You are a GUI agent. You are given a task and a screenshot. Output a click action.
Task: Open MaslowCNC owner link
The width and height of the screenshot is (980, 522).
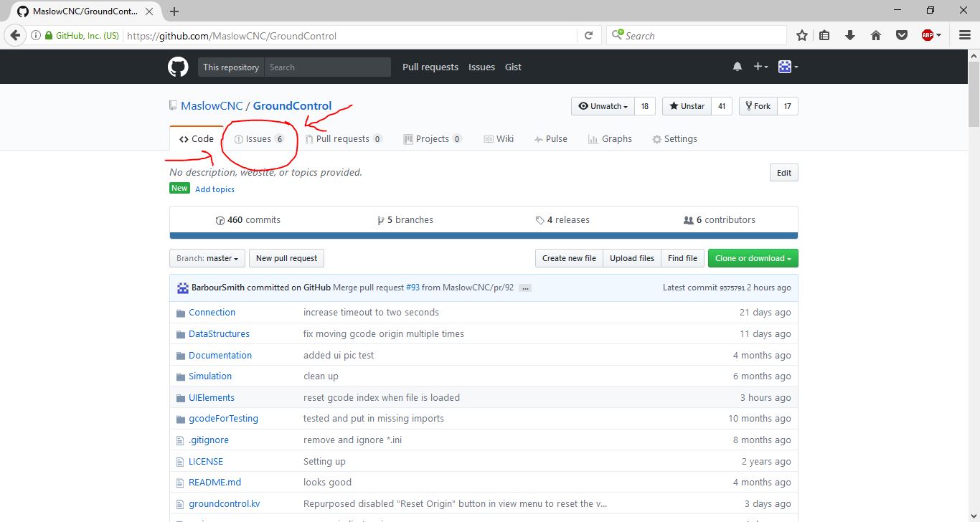pos(212,106)
